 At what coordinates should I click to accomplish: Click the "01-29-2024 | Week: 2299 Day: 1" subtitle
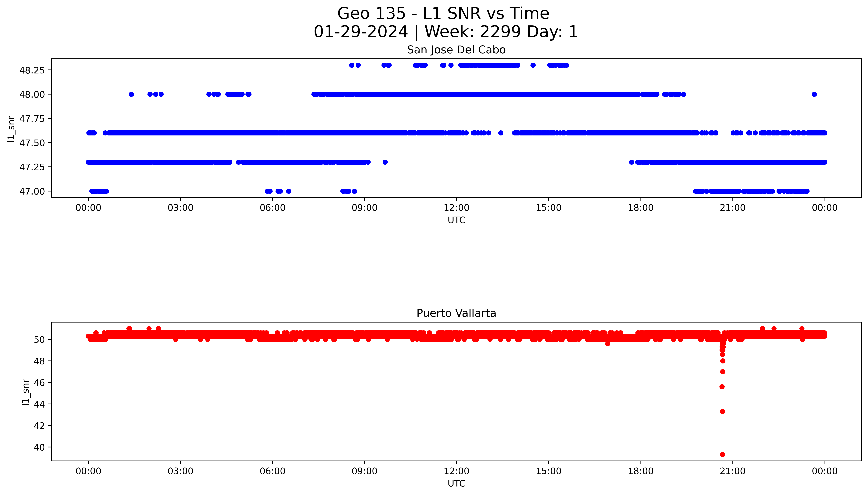(x=446, y=32)
